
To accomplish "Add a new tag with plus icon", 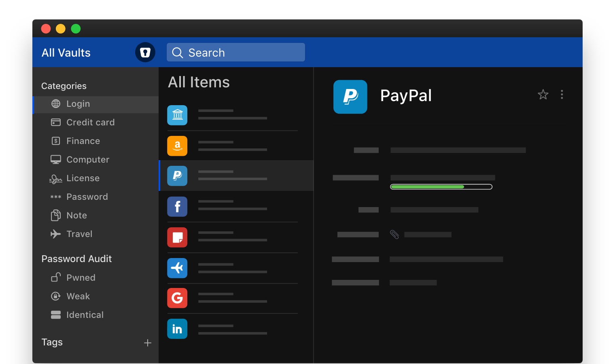I will click(x=148, y=343).
